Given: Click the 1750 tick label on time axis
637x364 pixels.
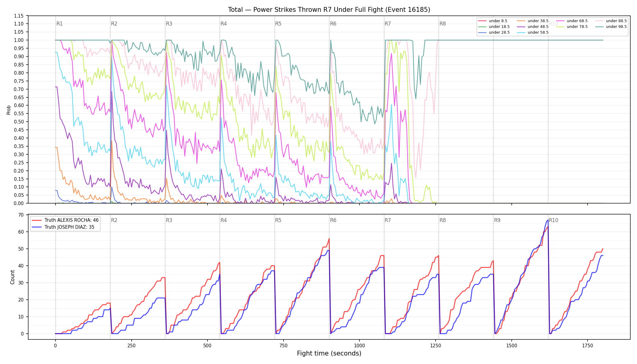Looking at the screenshot, I should 588,345.
